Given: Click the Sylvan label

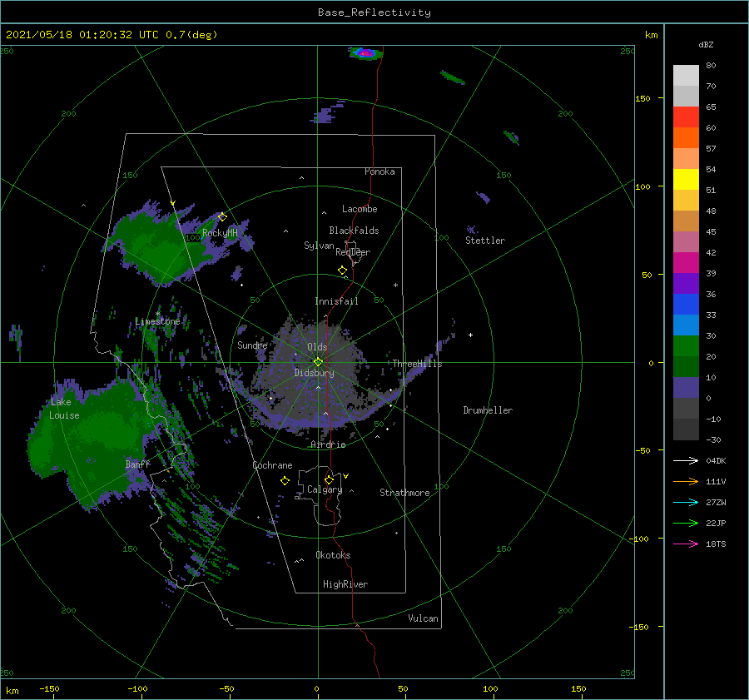Looking at the screenshot, I should pyautogui.click(x=319, y=246).
